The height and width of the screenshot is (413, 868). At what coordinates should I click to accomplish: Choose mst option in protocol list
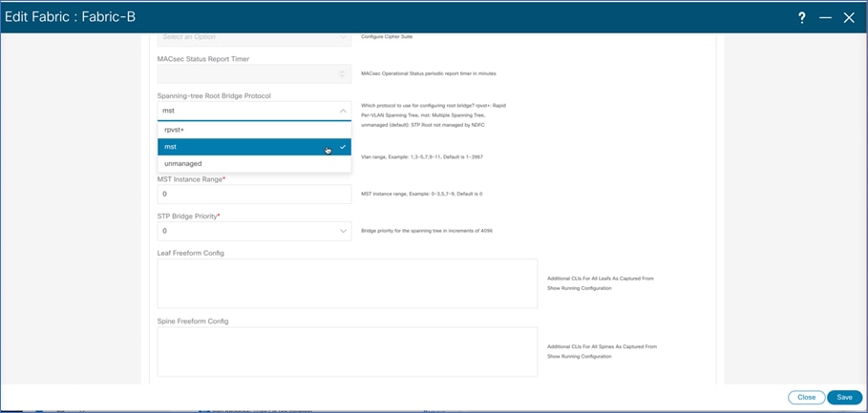pyautogui.click(x=254, y=147)
